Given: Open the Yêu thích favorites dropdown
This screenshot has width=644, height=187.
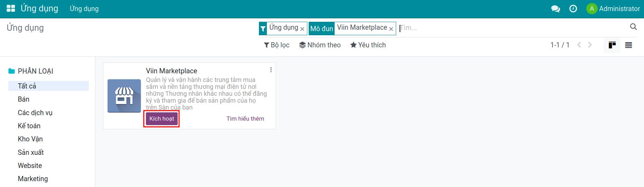Looking at the screenshot, I should (368, 45).
